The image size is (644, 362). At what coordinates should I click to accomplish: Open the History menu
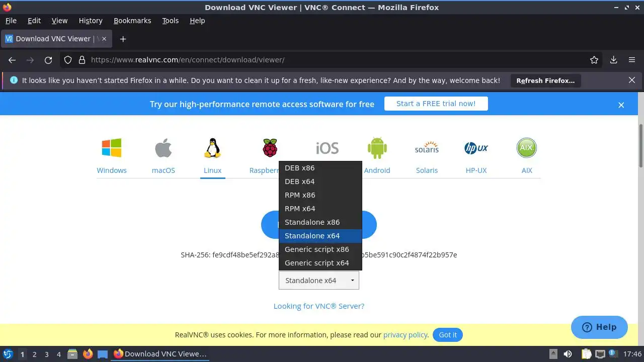91,21
